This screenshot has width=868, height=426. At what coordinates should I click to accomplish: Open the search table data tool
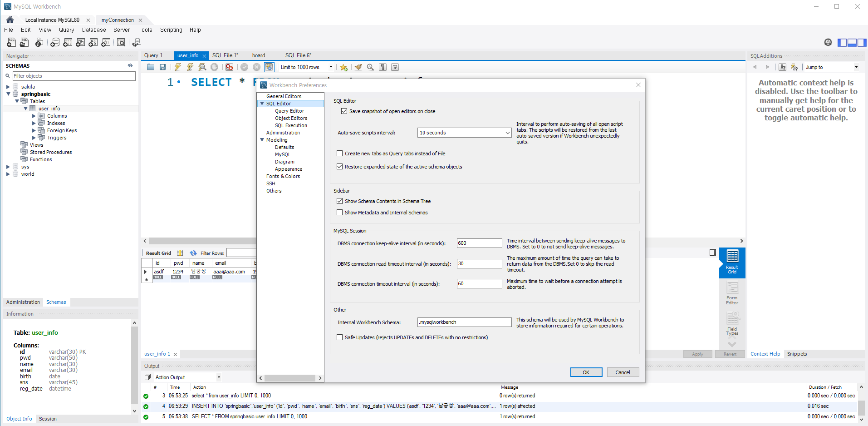(121, 42)
